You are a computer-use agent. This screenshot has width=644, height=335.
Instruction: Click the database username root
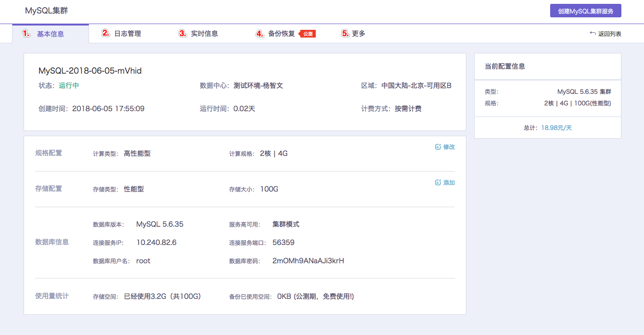click(x=143, y=261)
